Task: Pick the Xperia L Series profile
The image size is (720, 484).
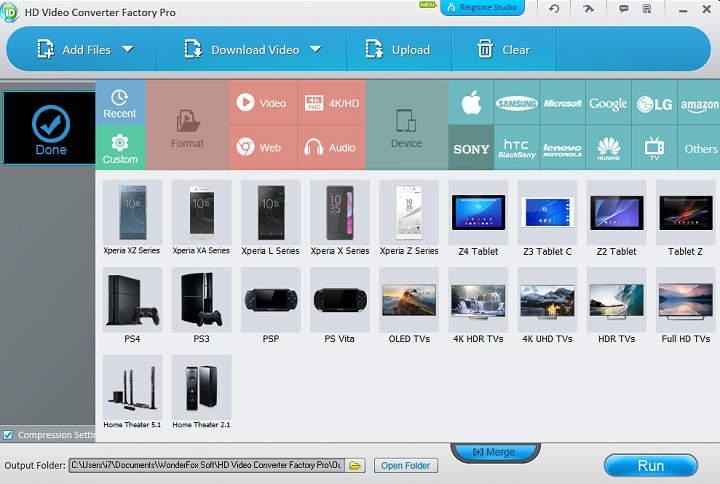Action: (270, 218)
